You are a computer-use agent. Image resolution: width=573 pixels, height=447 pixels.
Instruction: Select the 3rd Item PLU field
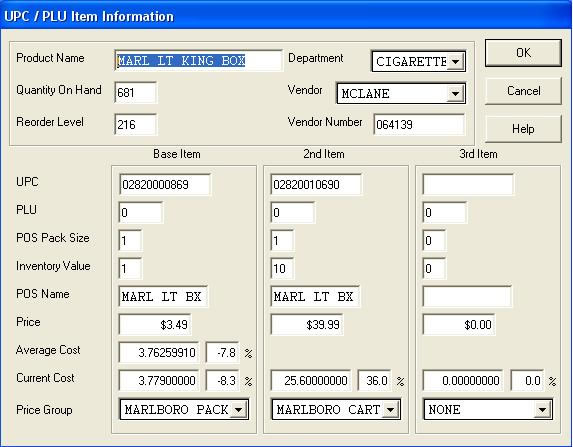(444, 212)
